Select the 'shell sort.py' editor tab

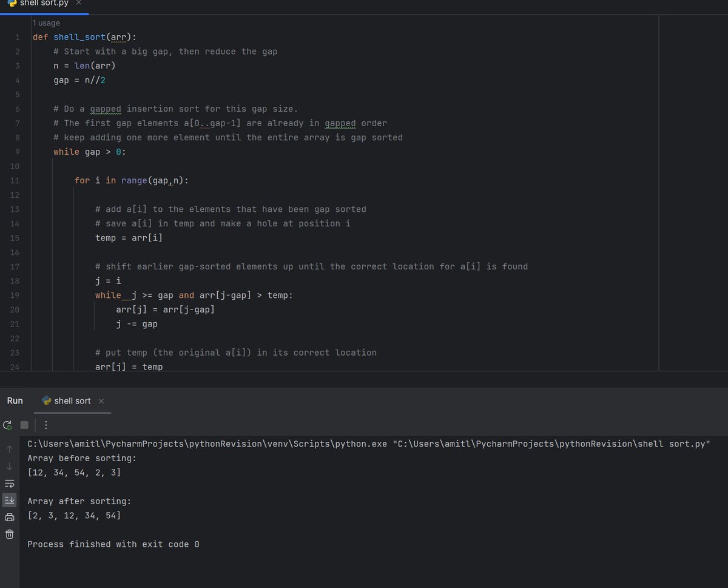[x=44, y=4]
